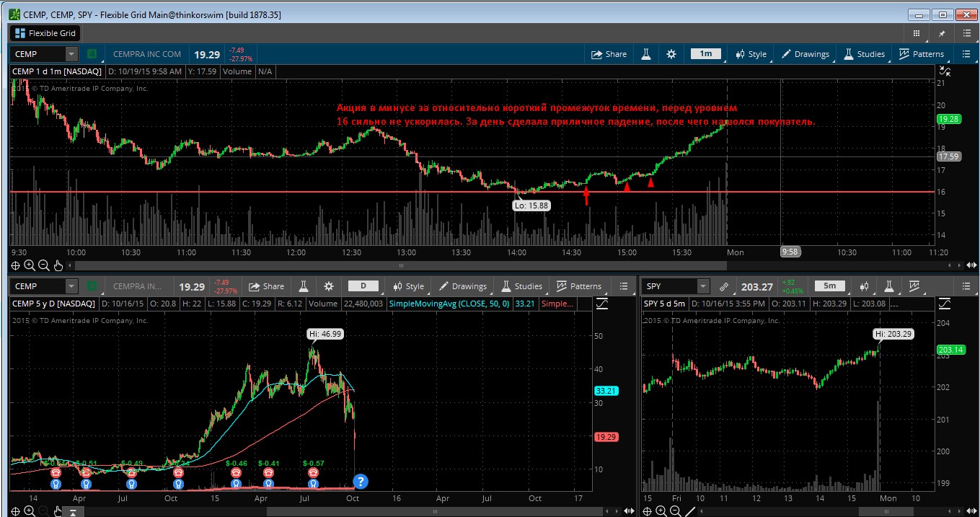Screen dimensions: 980x517
Task: Click the grid layout icon in top bar
Action: click(917, 33)
